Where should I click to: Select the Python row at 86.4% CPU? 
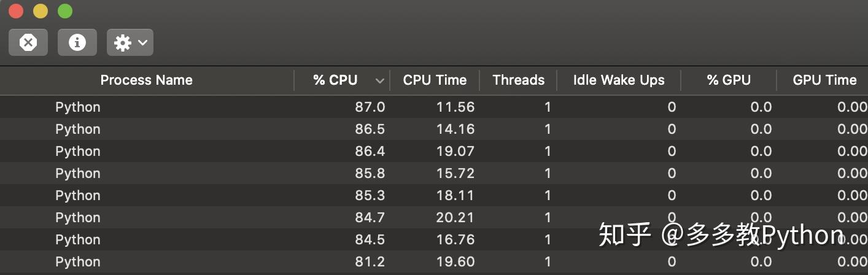coord(78,151)
